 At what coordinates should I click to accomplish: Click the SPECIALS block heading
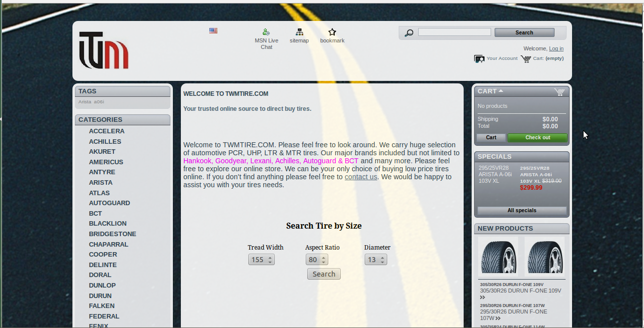pos(495,157)
